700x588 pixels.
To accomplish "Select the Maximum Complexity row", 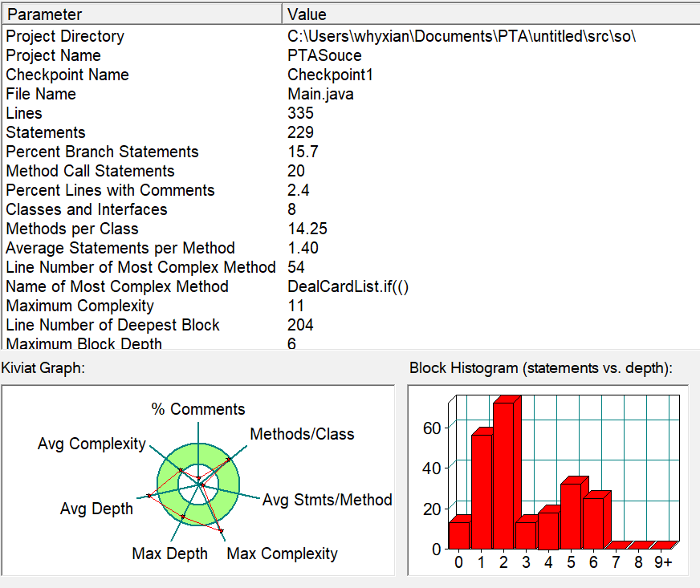I will click(350, 306).
